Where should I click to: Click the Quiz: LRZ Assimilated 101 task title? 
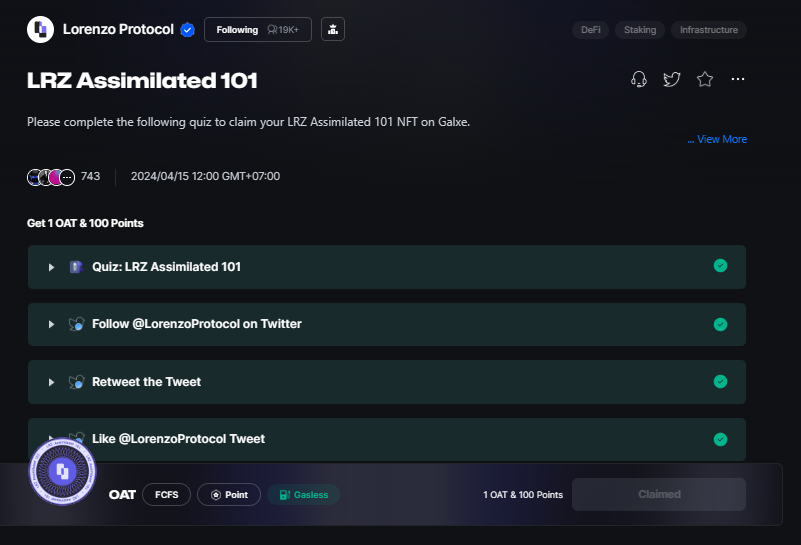point(166,267)
